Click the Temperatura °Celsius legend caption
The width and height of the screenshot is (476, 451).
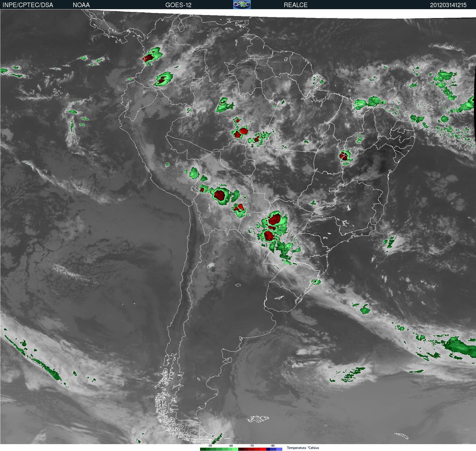(303, 448)
